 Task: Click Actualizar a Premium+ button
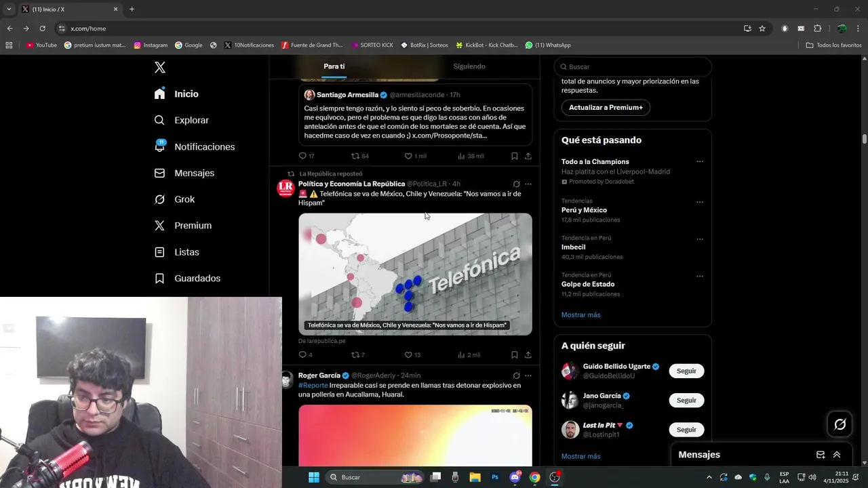(x=606, y=107)
